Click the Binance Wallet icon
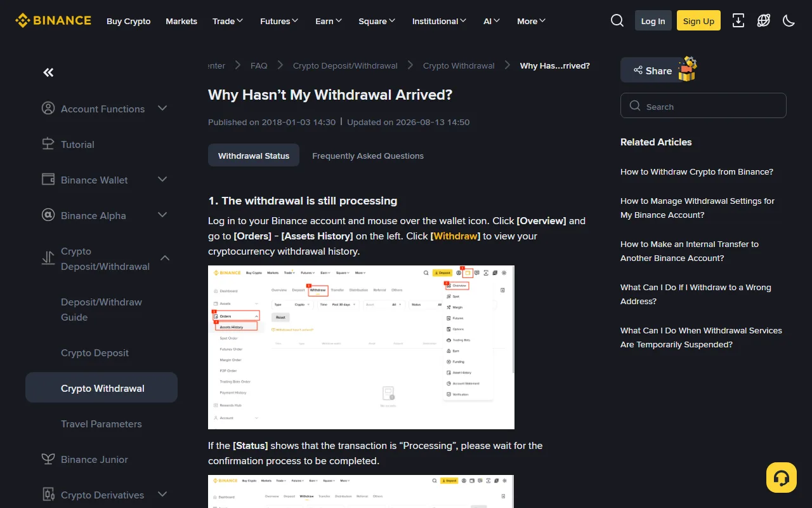Viewport: 812px width, 508px height. click(x=48, y=180)
